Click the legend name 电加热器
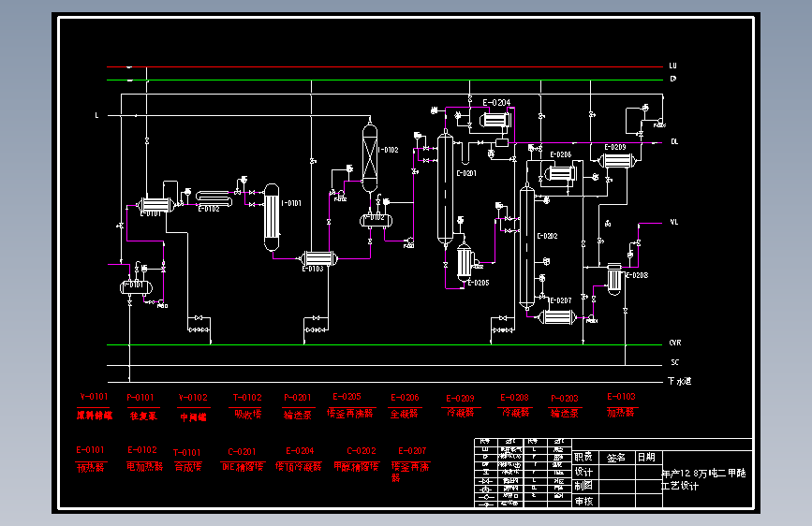The width and height of the screenshot is (812, 526). pos(144,466)
